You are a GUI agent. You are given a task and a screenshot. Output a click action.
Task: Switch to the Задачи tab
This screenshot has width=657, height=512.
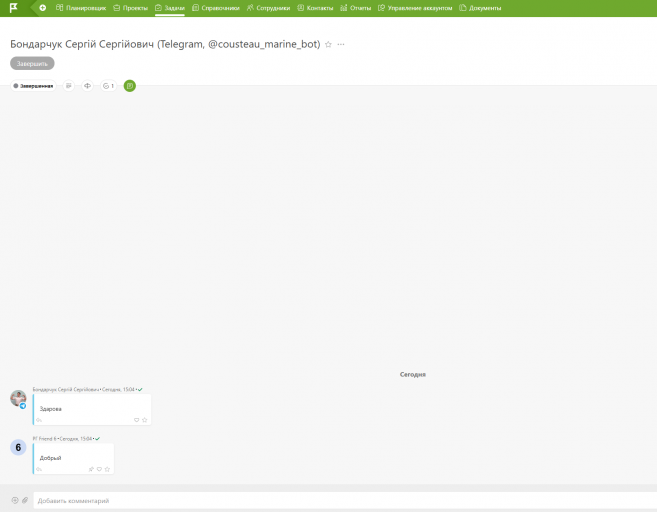point(170,8)
